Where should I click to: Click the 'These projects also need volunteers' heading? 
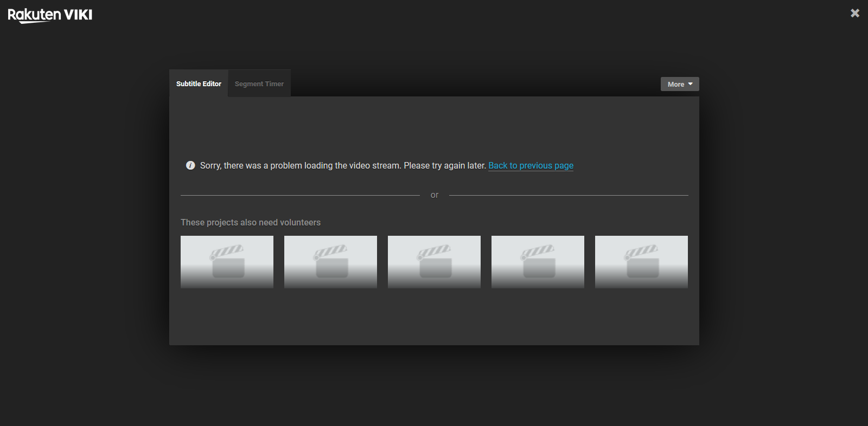point(250,223)
